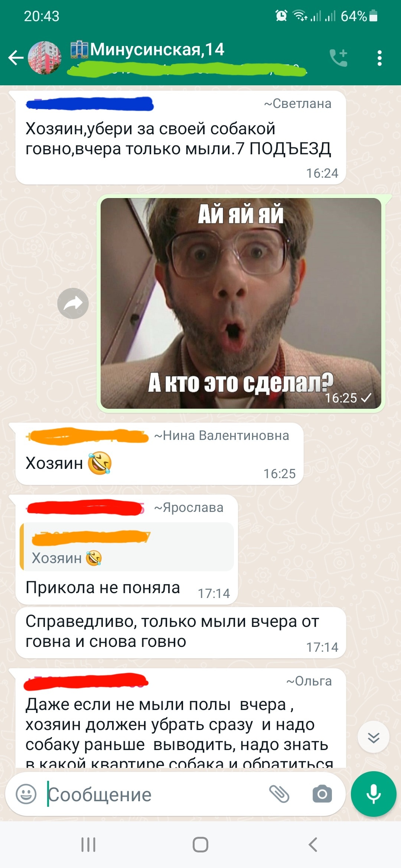Open the group avatar photo
Image resolution: width=401 pixels, height=868 pixels.
[x=45, y=58]
